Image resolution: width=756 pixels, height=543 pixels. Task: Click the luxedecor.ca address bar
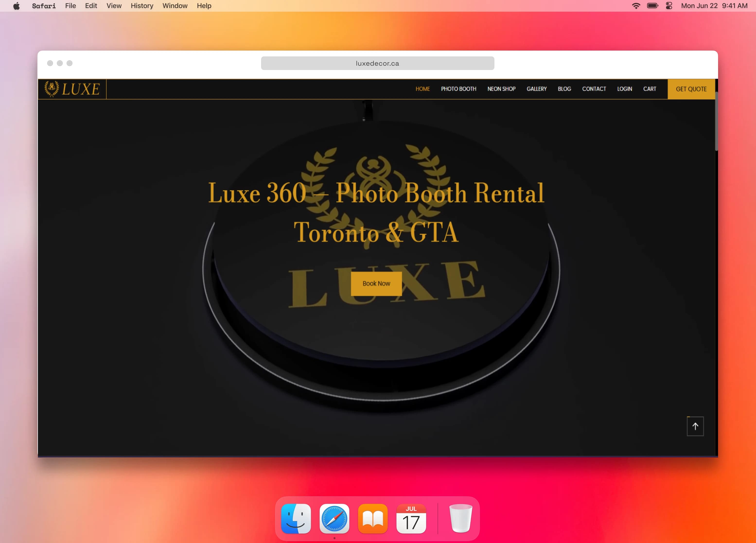coord(377,63)
